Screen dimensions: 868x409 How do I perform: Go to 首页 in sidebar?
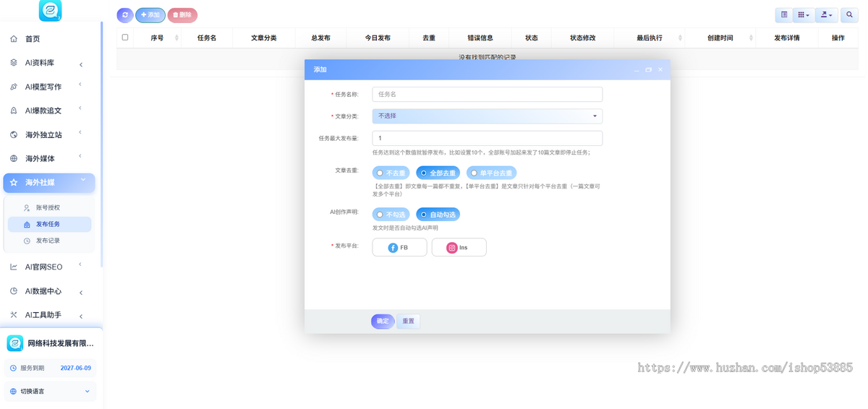[49, 39]
